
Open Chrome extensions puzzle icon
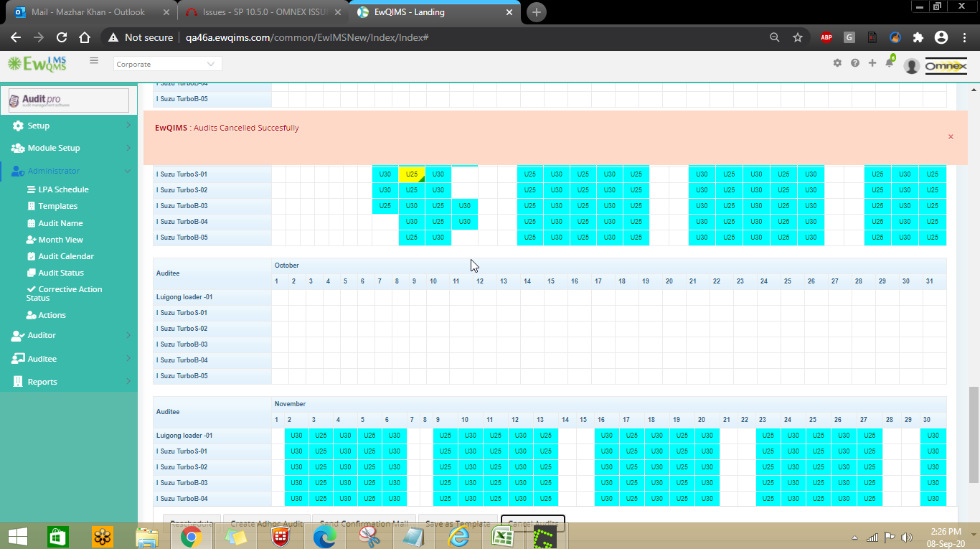[x=918, y=37]
